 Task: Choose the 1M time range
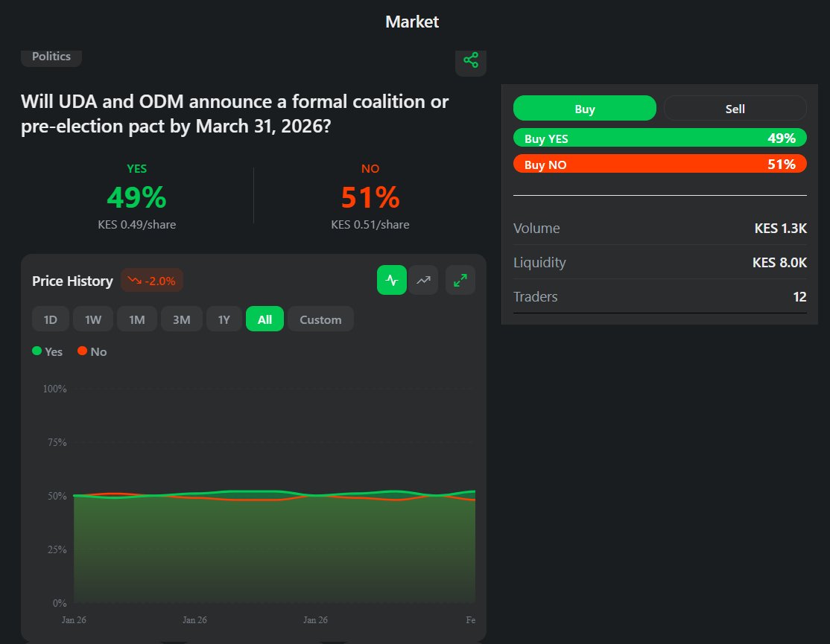click(x=137, y=319)
